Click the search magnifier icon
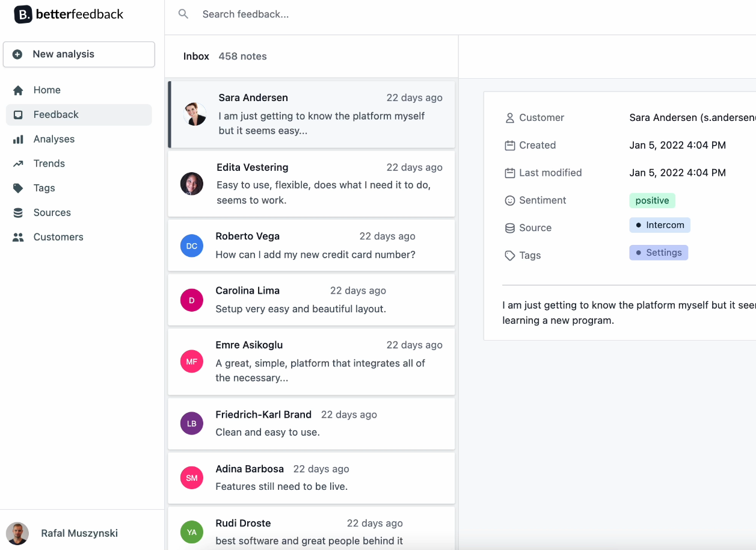This screenshot has width=756, height=550. click(183, 14)
